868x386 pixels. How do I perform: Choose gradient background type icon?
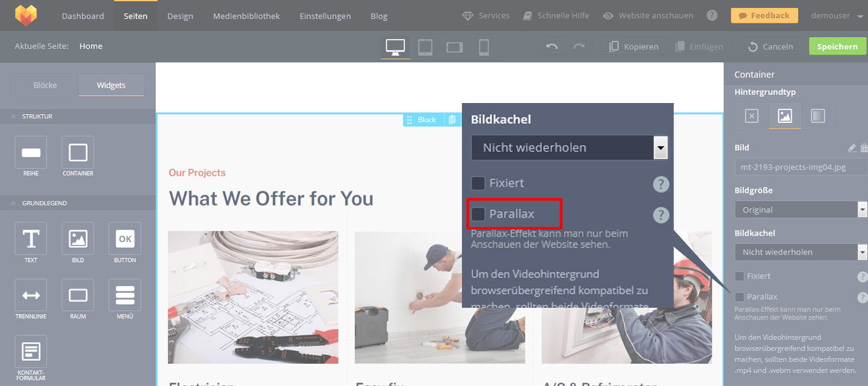818,116
